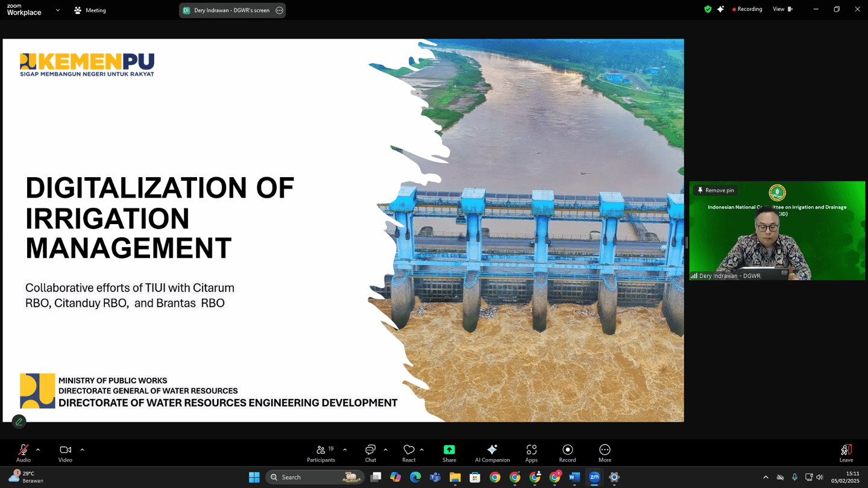The width and height of the screenshot is (868, 488).
Task: Start video with the Video button
Action: point(65,453)
